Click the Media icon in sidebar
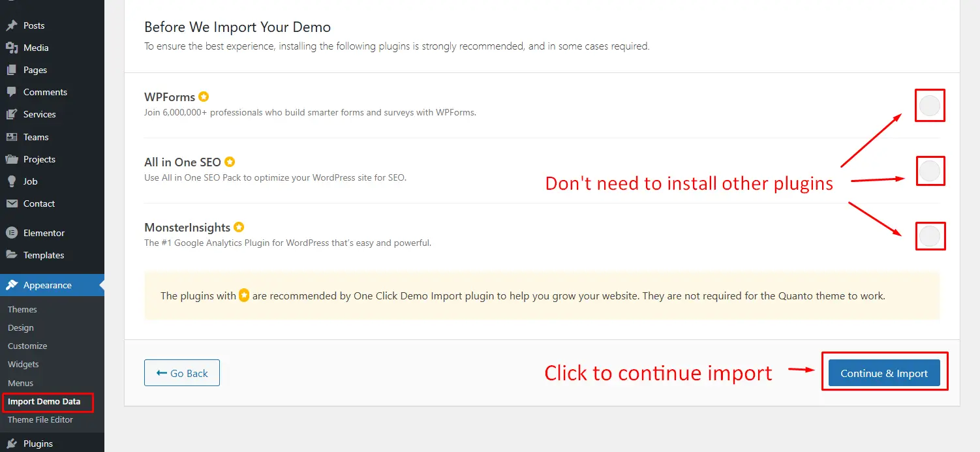 [12, 48]
